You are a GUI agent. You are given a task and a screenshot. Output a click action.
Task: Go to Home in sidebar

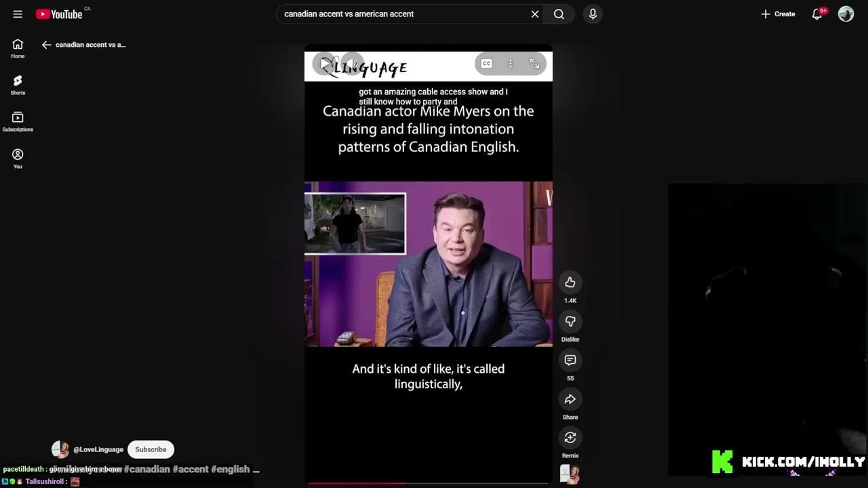tap(18, 49)
